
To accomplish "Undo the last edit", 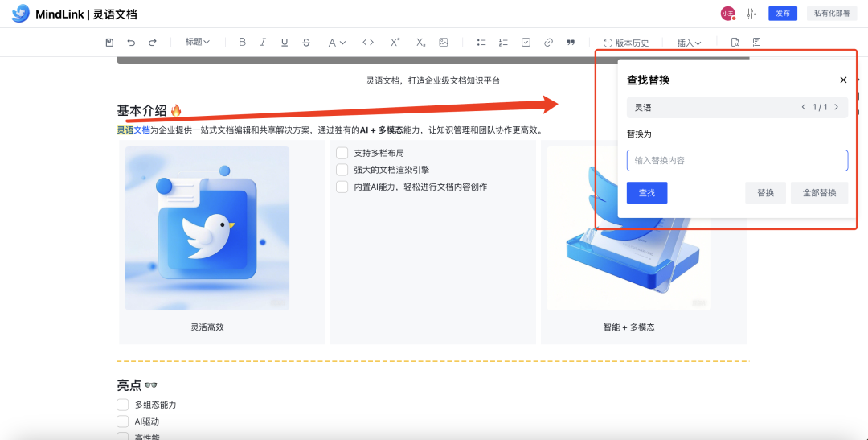I will point(131,42).
